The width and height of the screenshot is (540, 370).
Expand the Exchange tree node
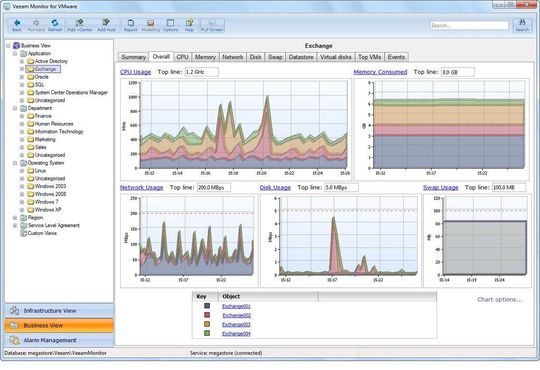(22, 69)
